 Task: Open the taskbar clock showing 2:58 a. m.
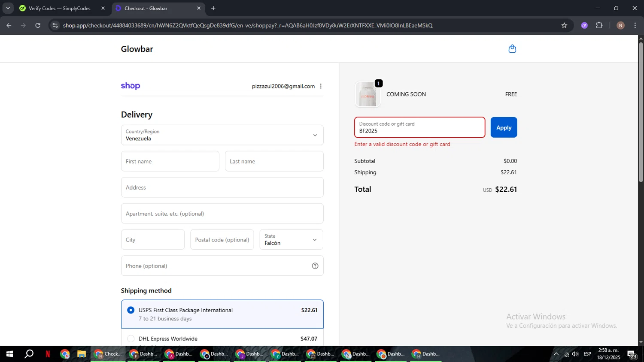pyautogui.click(x=608, y=354)
